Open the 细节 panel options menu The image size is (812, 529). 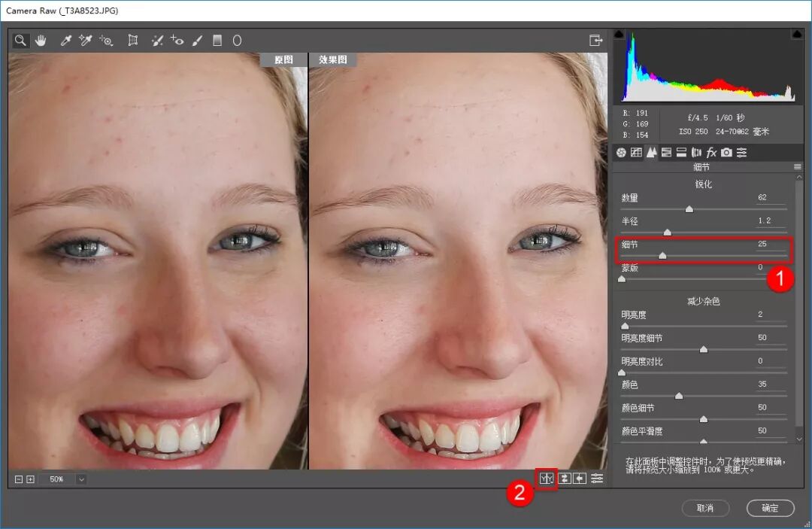coord(798,167)
